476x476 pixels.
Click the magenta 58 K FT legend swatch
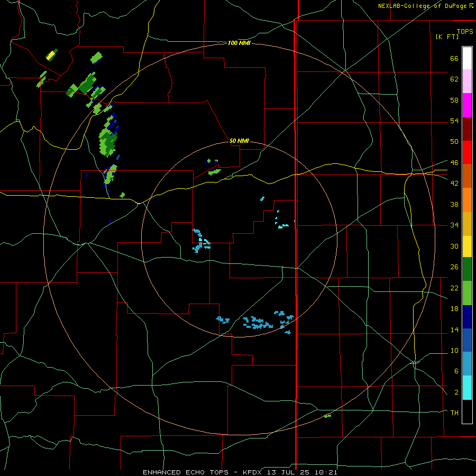click(467, 105)
